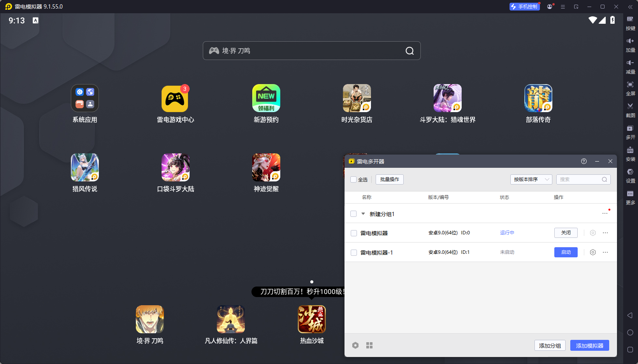Switch multi-opener to grid view
The height and width of the screenshot is (364, 638).
pos(369,345)
